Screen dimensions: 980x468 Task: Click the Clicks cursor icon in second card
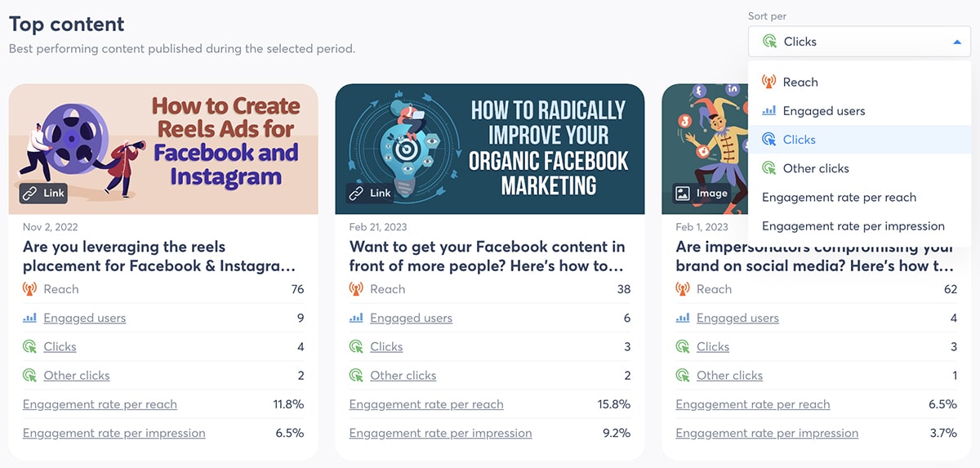coord(356,347)
